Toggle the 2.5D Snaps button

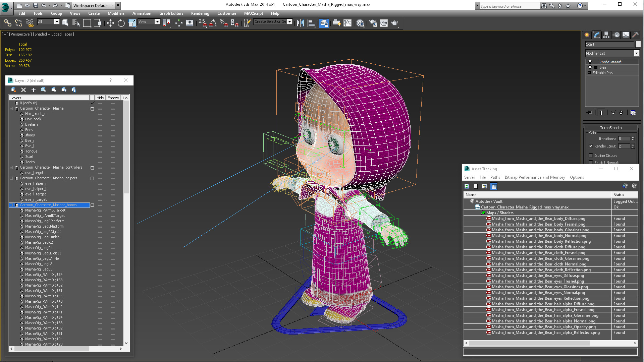tap(202, 23)
